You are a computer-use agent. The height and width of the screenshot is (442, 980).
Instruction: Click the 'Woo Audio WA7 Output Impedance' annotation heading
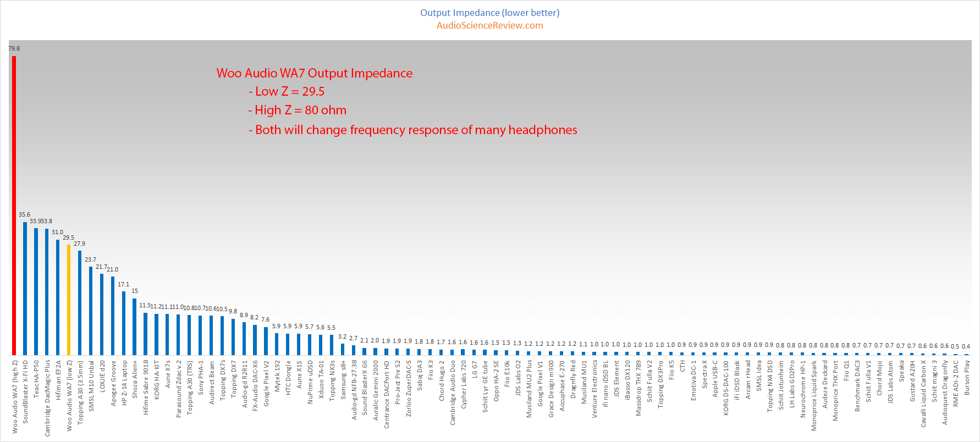(x=315, y=73)
